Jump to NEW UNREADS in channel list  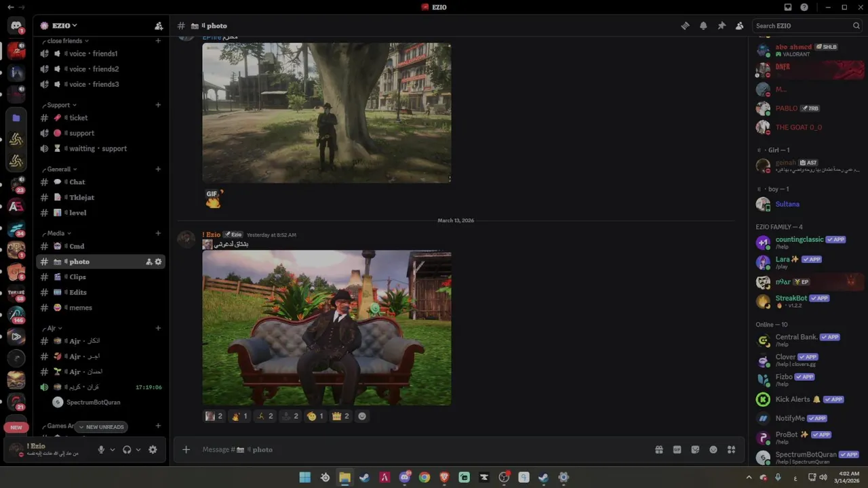(100, 427)
